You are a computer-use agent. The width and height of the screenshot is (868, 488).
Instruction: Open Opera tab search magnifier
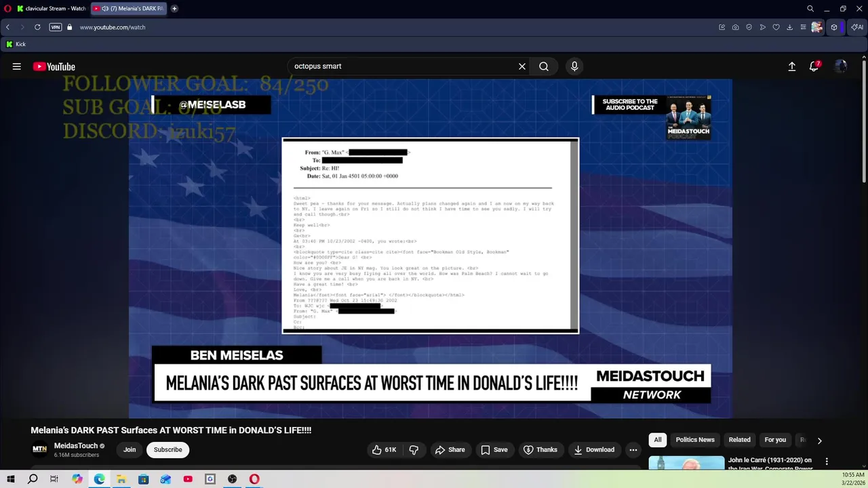click(810, 8)
